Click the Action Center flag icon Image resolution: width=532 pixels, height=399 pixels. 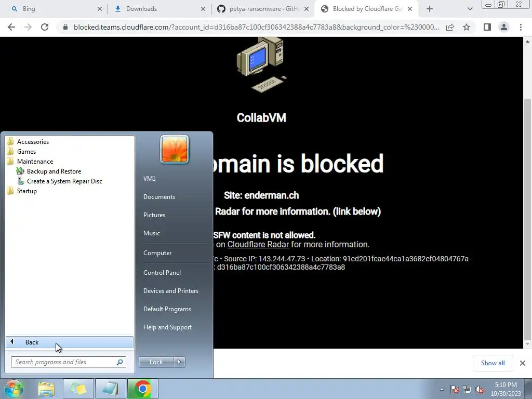tap(455, 389)
